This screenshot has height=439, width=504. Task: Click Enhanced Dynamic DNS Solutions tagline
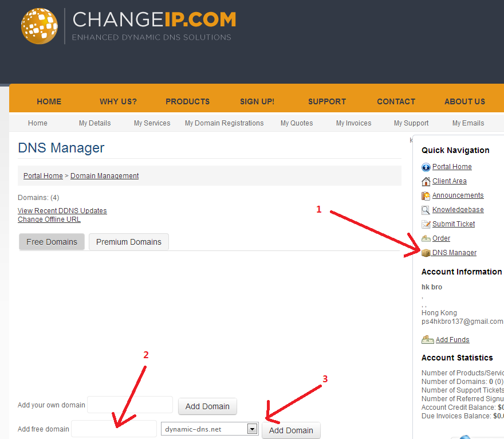click(x=151, y=37)
